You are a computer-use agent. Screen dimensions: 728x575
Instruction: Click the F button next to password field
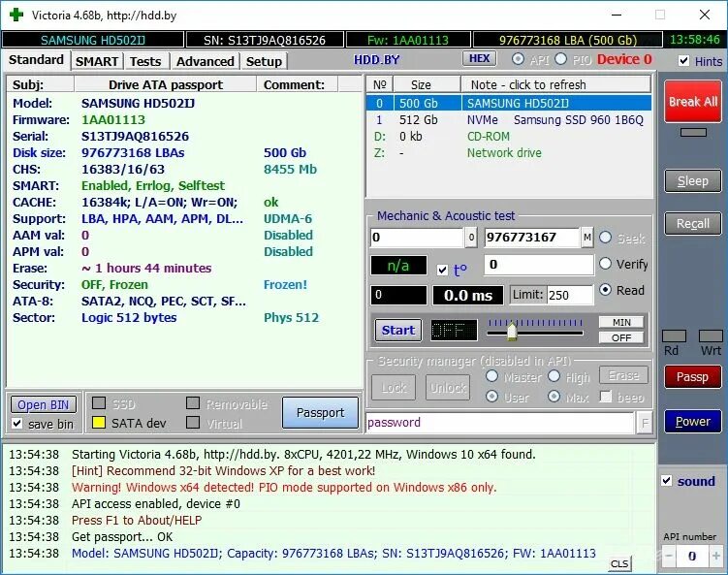coord(645,423)
